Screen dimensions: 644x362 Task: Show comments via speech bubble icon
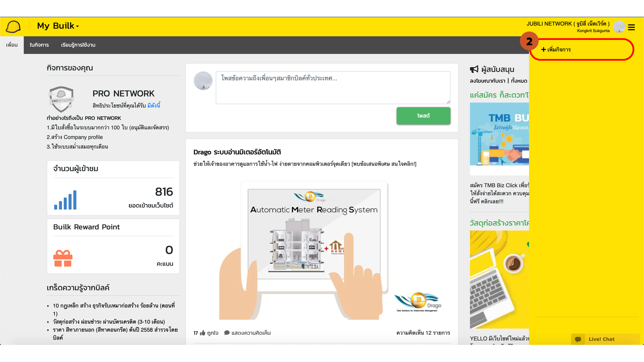[x=227, y=333]
